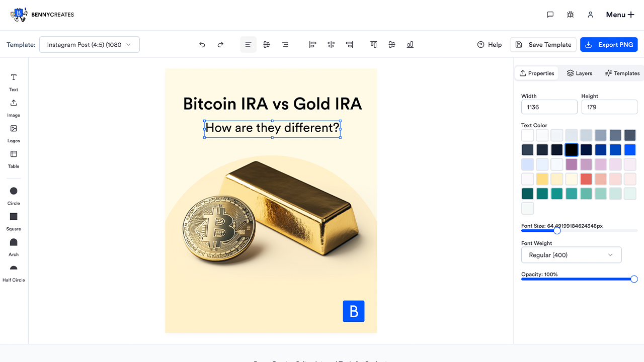Select the Text tool in sidebar
This screenshot has height=362, width=644.
coord(14,82)
